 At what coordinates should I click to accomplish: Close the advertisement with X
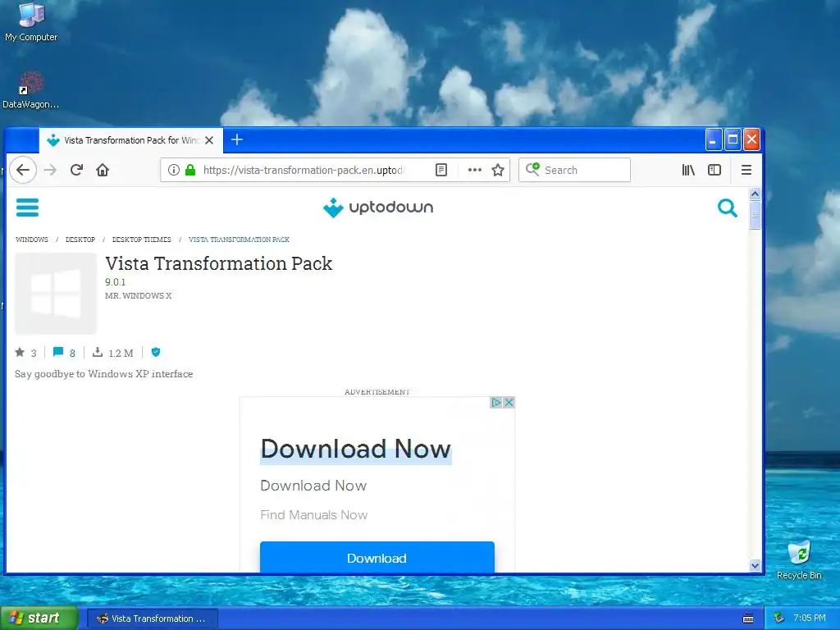509,402
